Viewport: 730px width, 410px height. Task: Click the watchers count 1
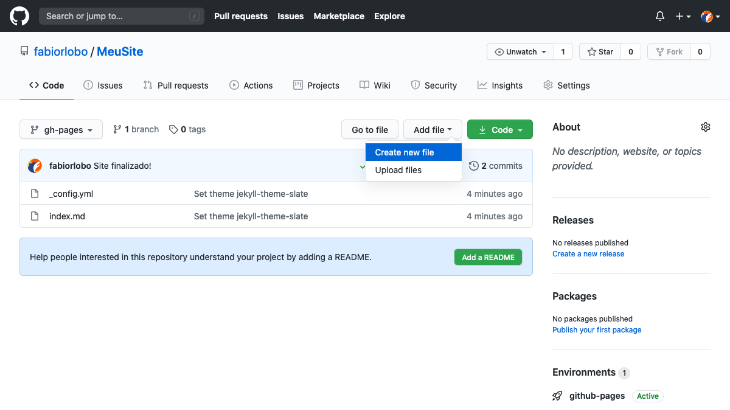[x=563, y=52]
